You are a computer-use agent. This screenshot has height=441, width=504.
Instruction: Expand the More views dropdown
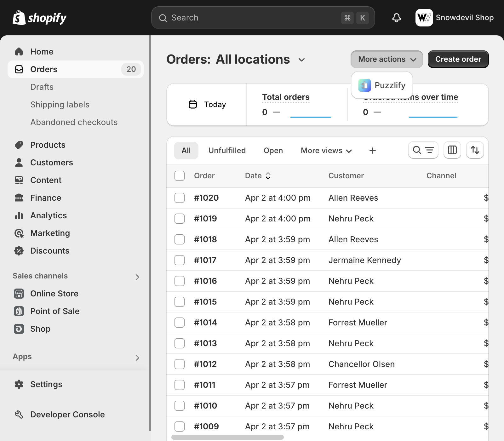(x=326, y=151)
